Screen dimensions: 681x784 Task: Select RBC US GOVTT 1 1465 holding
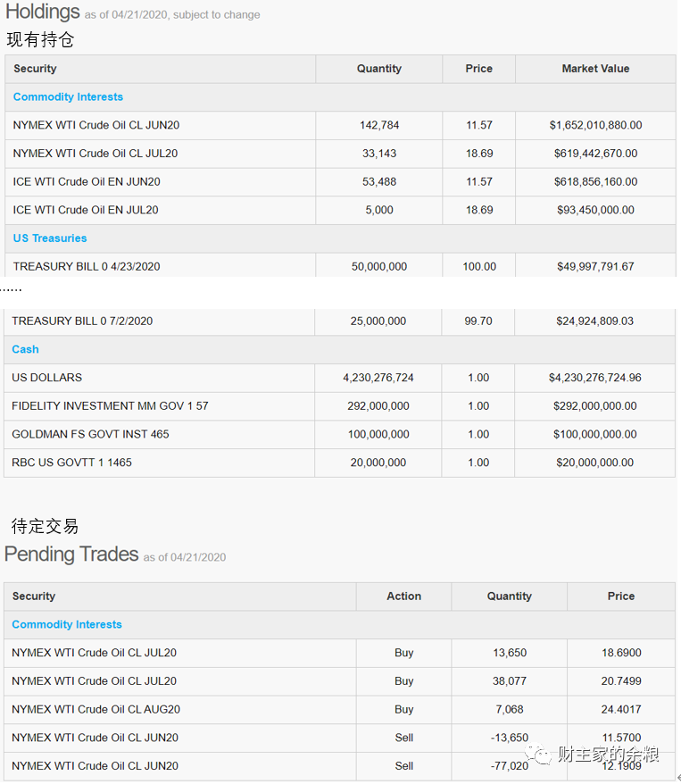coord(71,463)
